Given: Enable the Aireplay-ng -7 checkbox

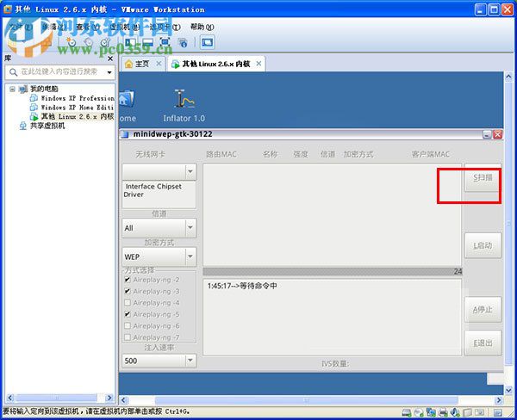Looking at the screenshot, I should pyautogui.click(x=128, y=337).
